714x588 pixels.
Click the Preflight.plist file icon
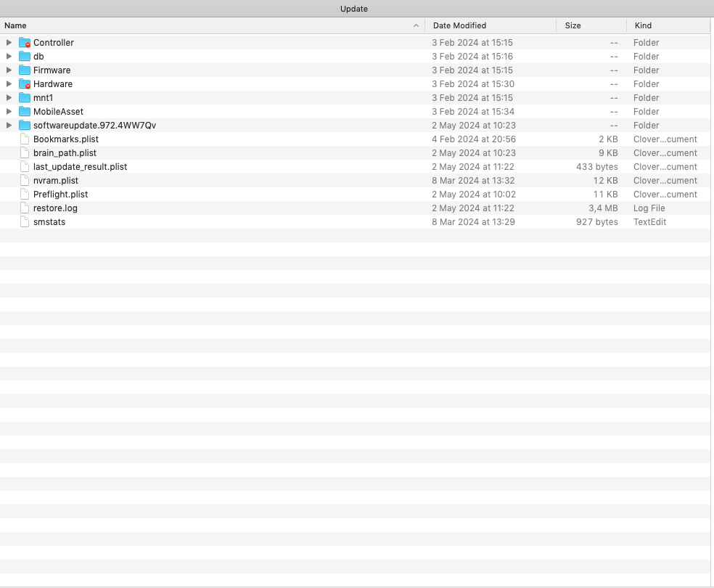point(25,195)
